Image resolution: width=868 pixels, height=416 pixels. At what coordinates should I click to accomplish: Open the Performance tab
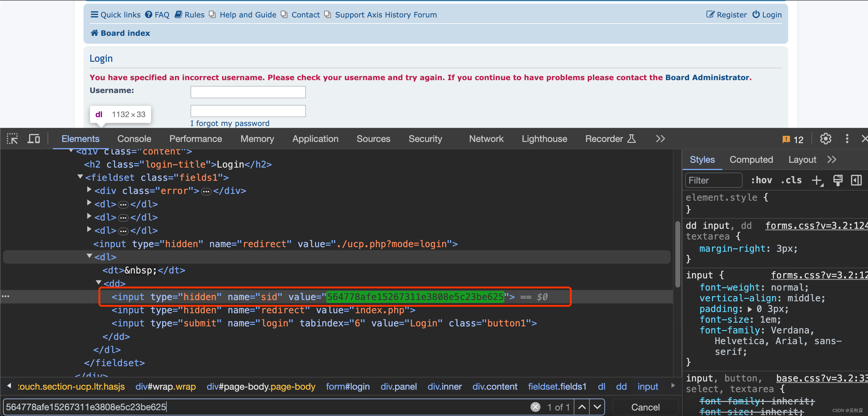click(195, 139)
